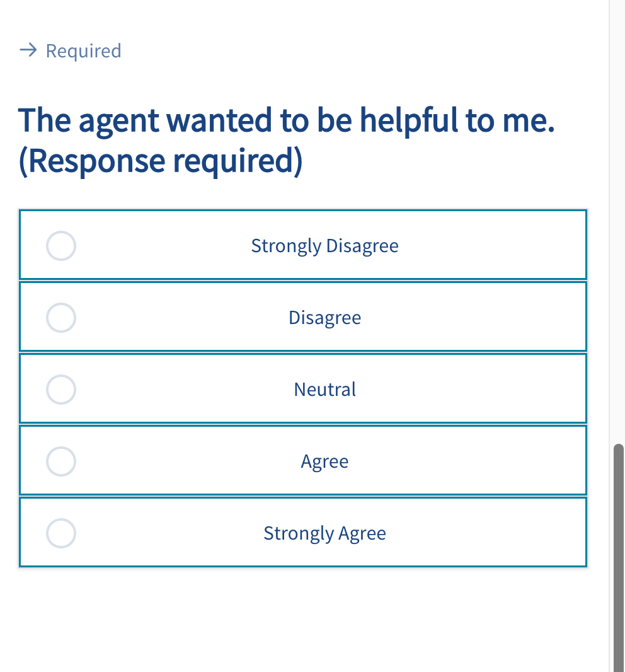This screenshot has height=672, width=625.
Task: Click the "Agree" option text
Action: point(324,461)
